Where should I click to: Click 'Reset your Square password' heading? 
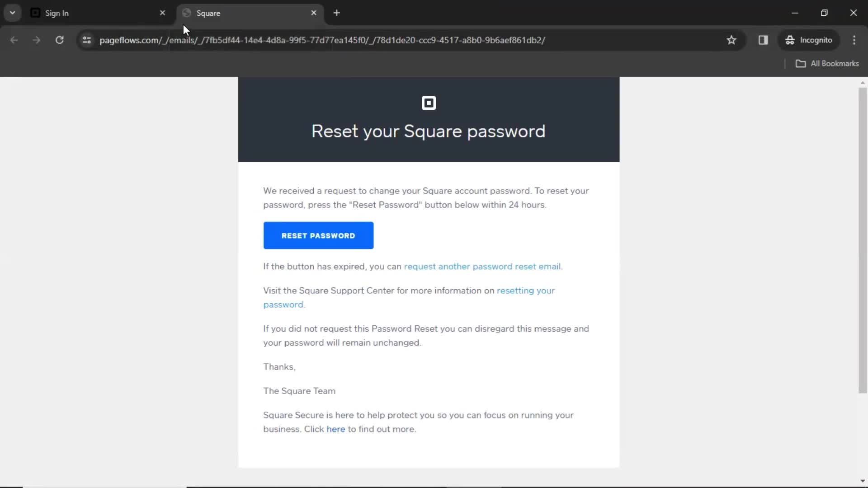coord(428,131)
